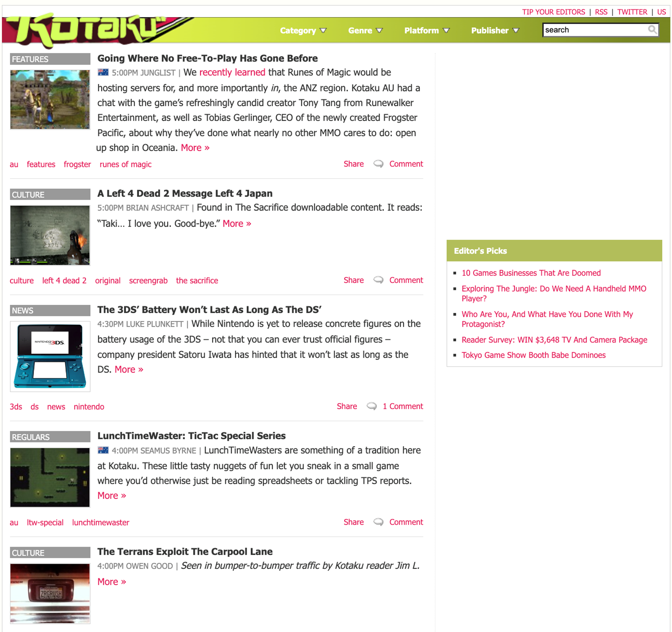Open '1 Comment' on 3DS article
Image resolution: width=672 pixels, height=632 pixels.
pos(403,406)
